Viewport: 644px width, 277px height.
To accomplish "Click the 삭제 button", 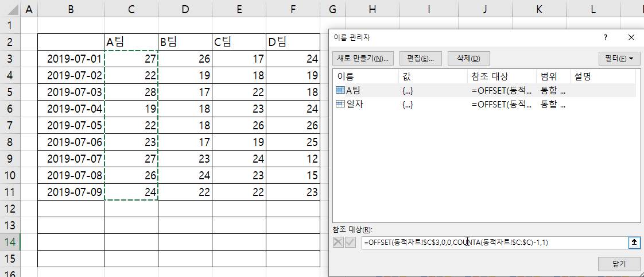I will (x=468, y=59).
